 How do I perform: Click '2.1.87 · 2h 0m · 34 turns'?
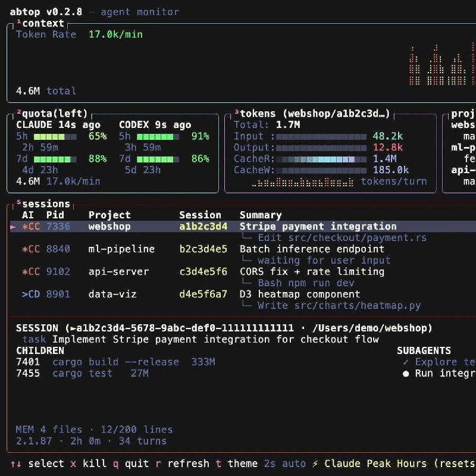coord(91,441)
